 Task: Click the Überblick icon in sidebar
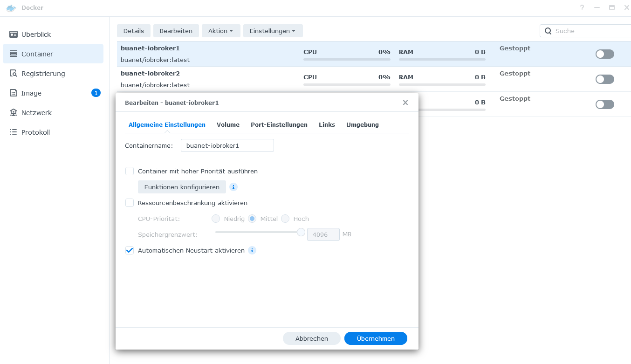click(14, 34)
